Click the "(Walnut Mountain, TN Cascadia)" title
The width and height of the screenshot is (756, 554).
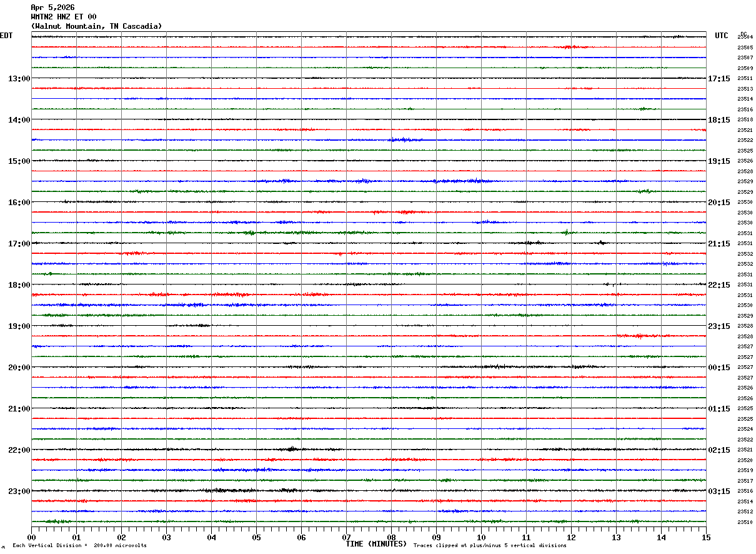(96, 26)
